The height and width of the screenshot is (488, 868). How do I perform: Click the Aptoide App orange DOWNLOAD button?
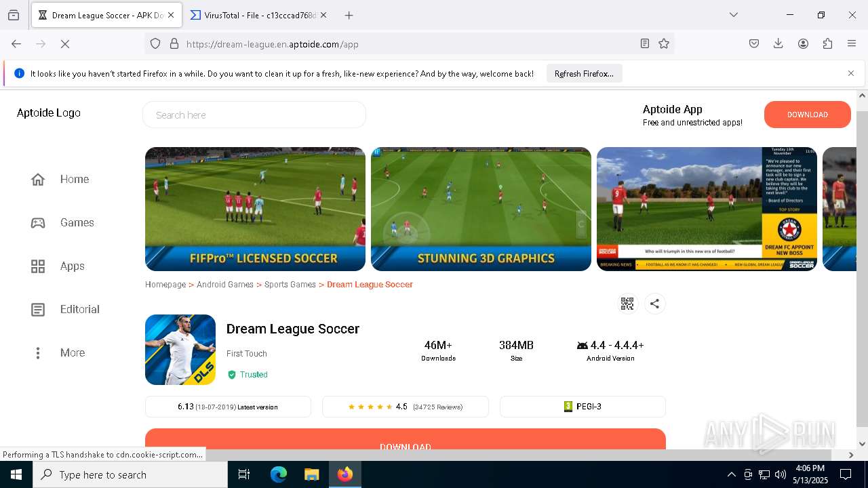pos(807,115)
